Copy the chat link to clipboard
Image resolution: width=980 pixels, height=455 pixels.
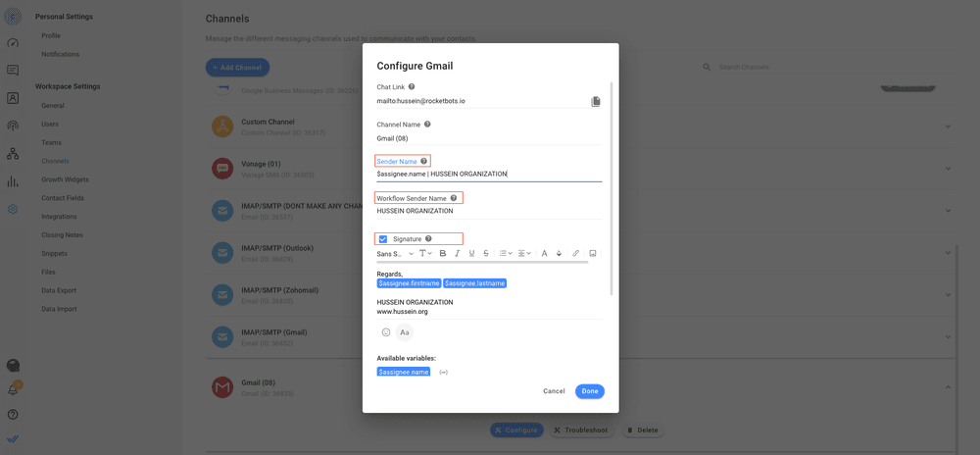[596, 101]
